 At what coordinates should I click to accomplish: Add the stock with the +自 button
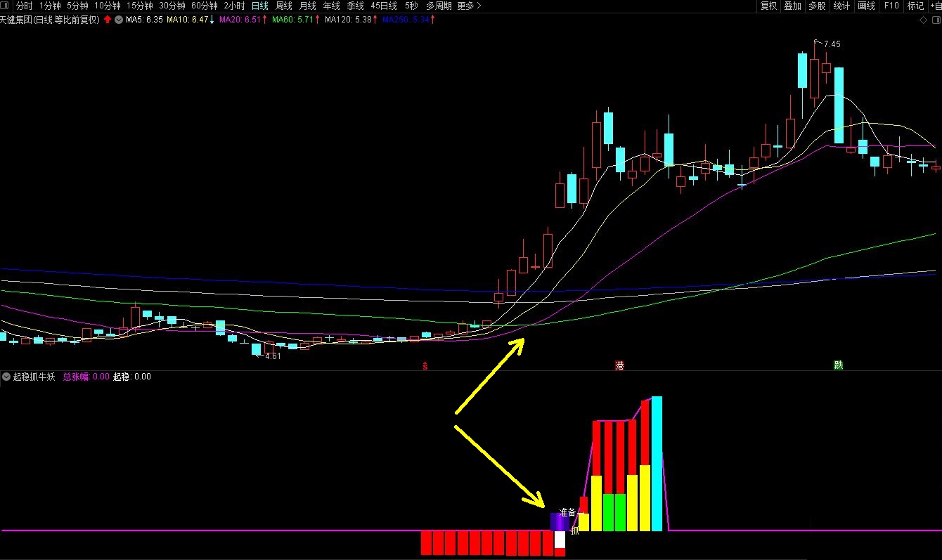coord(935,6)
